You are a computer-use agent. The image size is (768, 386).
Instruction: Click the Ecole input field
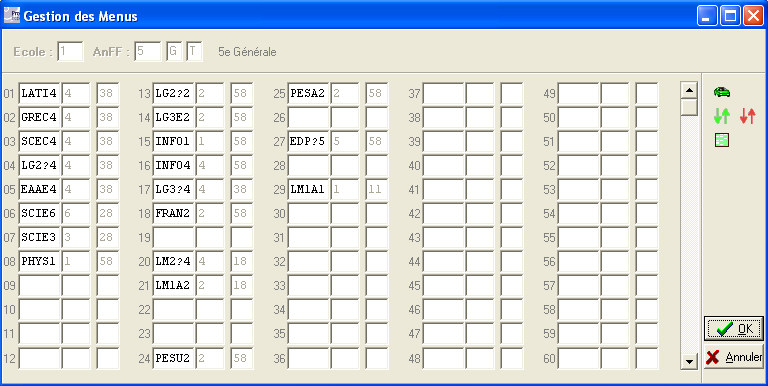click(71, 52)
